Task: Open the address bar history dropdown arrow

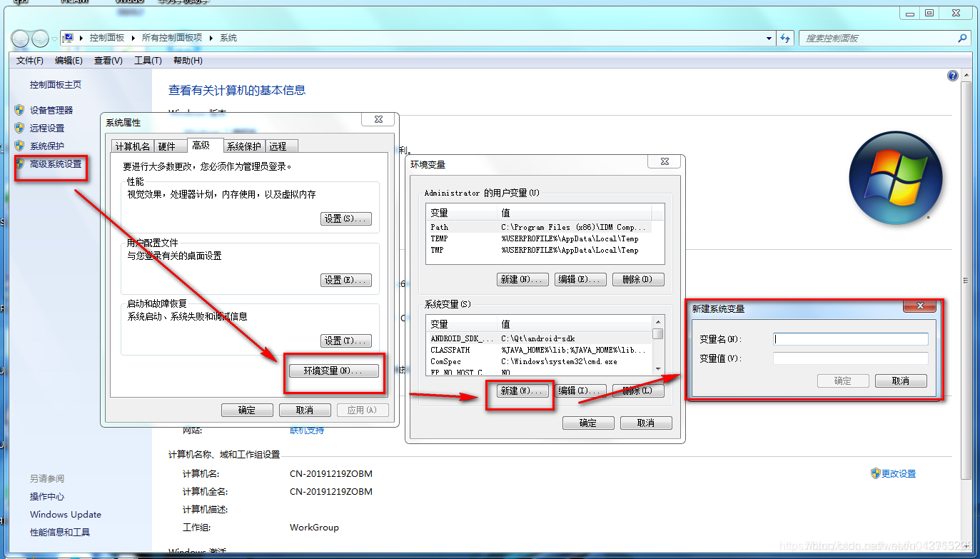Action: 769,38
